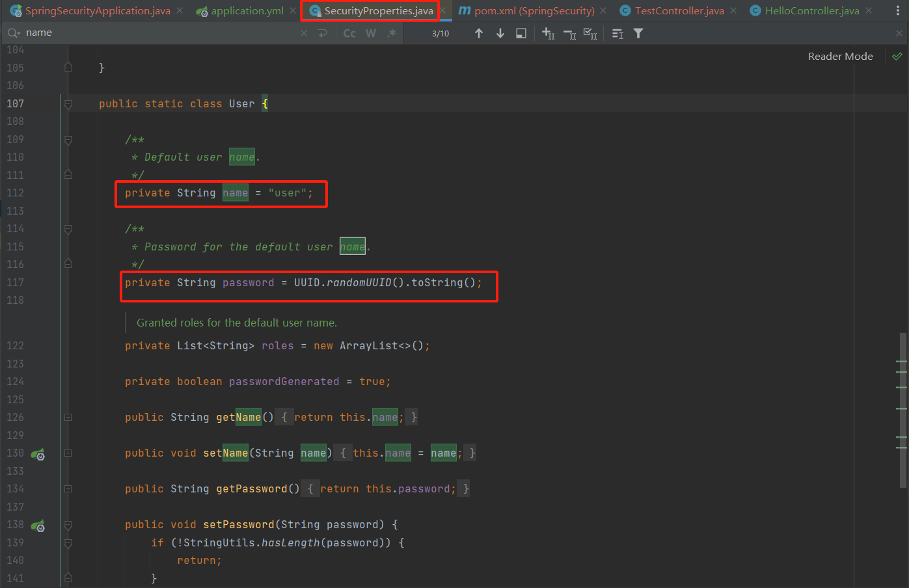Toggle search in selection only

point(521,33)
